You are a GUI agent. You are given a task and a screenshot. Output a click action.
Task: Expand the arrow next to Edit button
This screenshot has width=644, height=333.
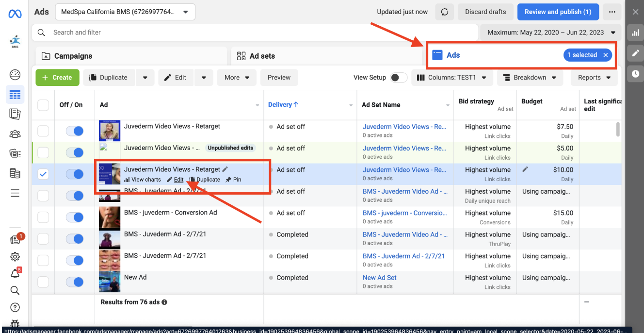pos(204,78)
